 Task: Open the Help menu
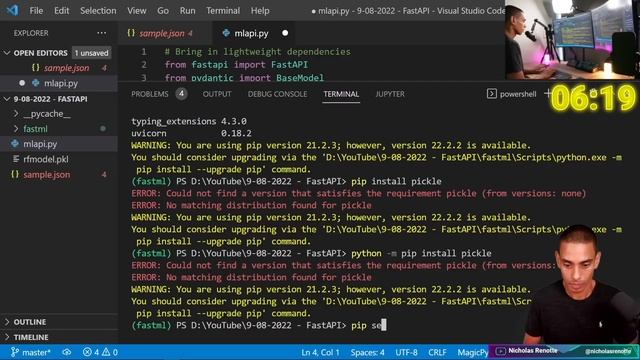(x=260, y=11)
